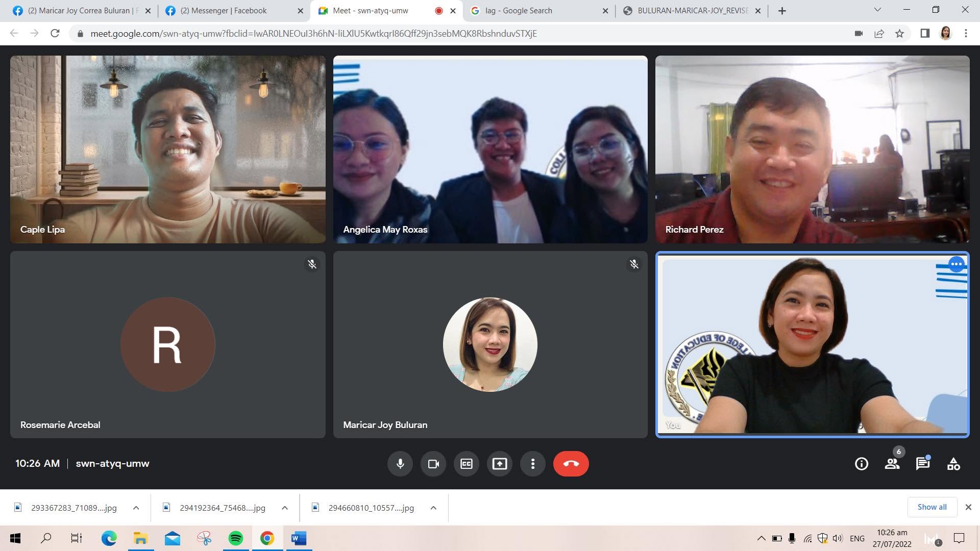Reload the Meet page
Image resolution: width=980 pixels, height=551 pixels.
pyautogui.click(x=55, y=34)
